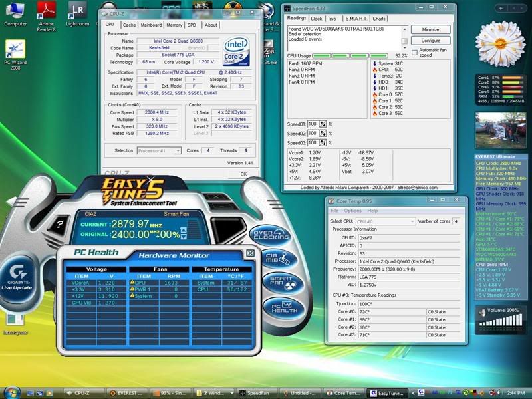Open the Processor #1 selection dropdown
532x399 pixels.
[159, 151]
